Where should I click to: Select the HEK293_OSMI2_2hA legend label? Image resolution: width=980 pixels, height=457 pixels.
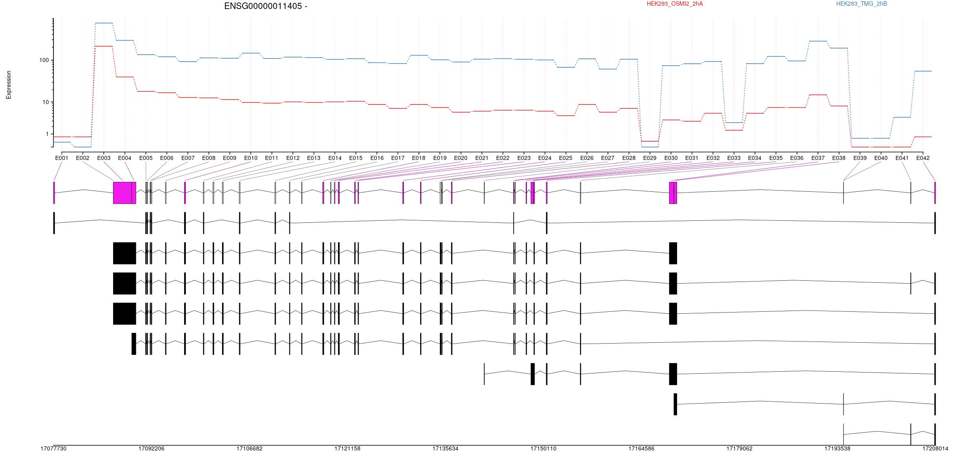click(x=675, y=4)
